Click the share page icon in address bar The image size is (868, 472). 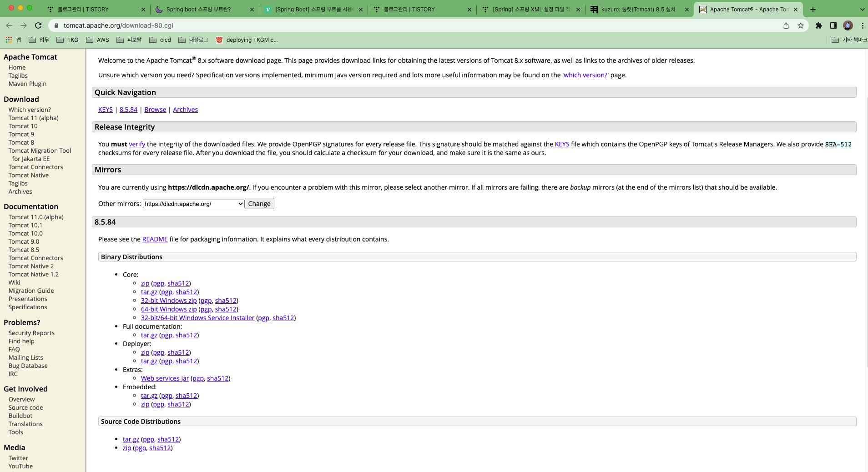point(786,25)
